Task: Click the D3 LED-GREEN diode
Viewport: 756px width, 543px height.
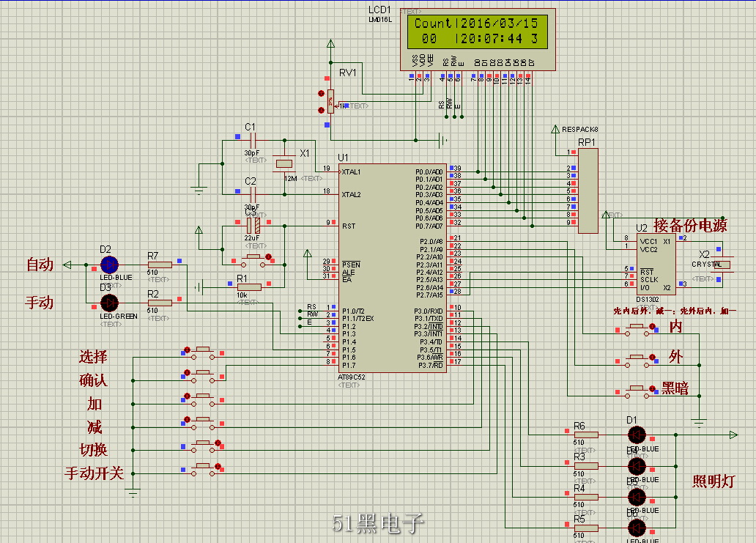Action: point(109,303)
